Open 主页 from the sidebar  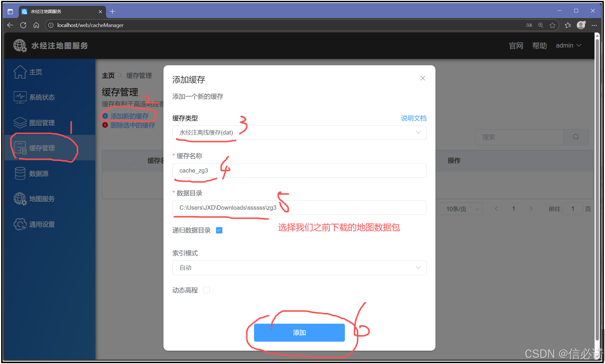tap(35, 72)
